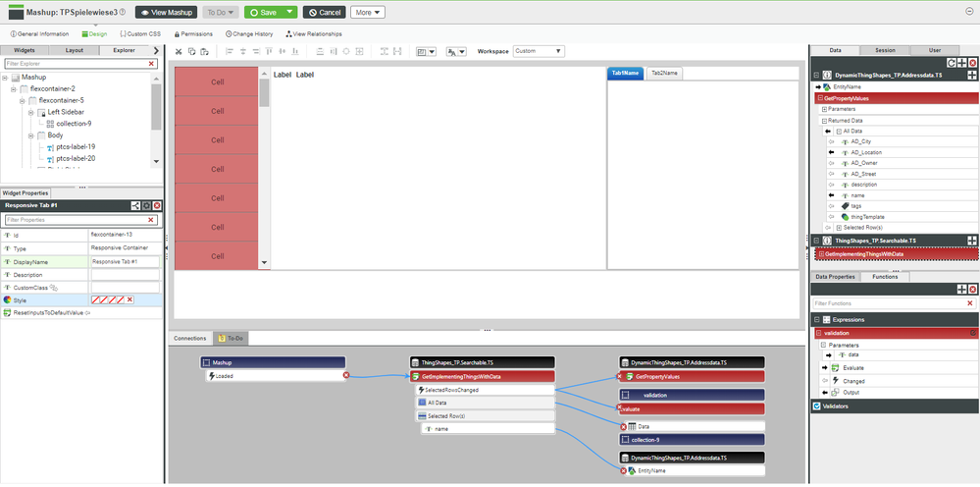Screen dimensions: 980x487
Task: Select Tab2Name in the canvas
Action: (x=665, y=73)
